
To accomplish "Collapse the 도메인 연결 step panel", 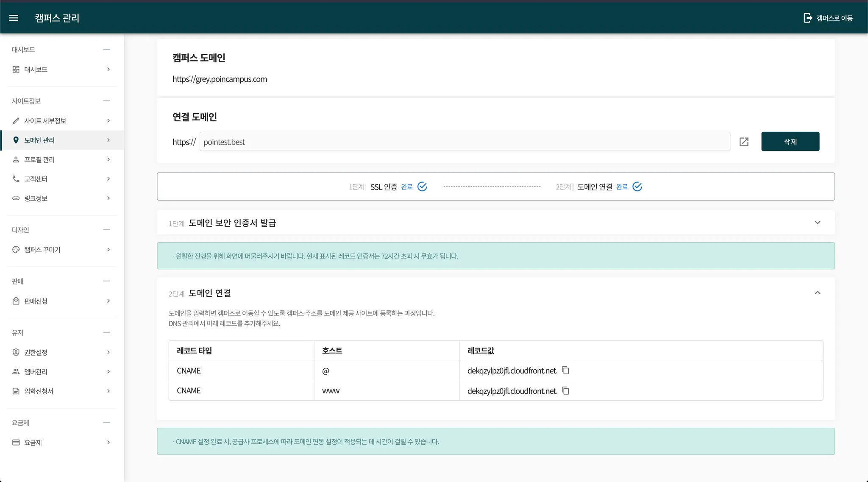I will (x=817, y=293).
